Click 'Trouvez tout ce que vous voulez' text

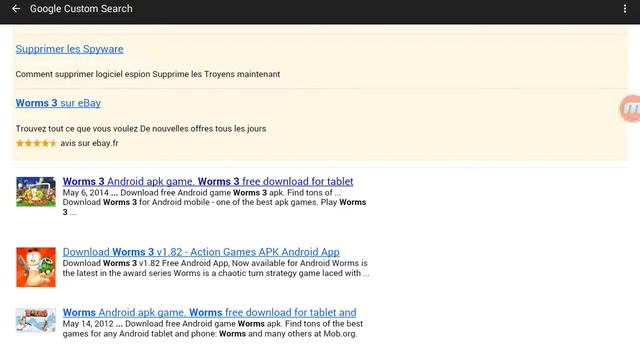click(x=141, y=129)
